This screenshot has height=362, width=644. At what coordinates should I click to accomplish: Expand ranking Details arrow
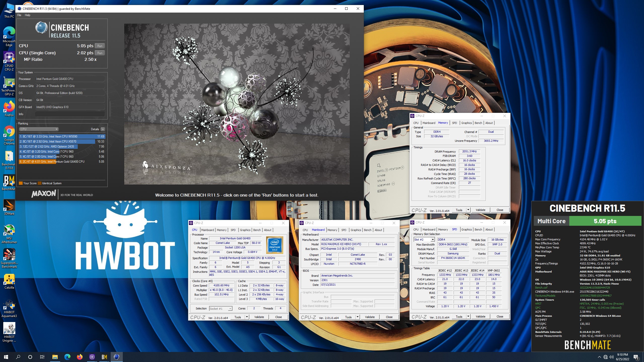point(103,129)
